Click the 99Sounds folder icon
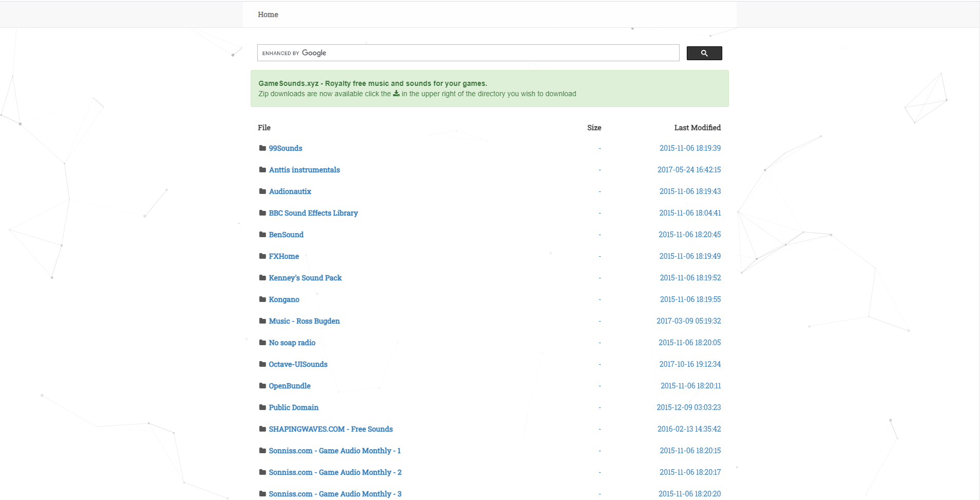 coord(262,148)
